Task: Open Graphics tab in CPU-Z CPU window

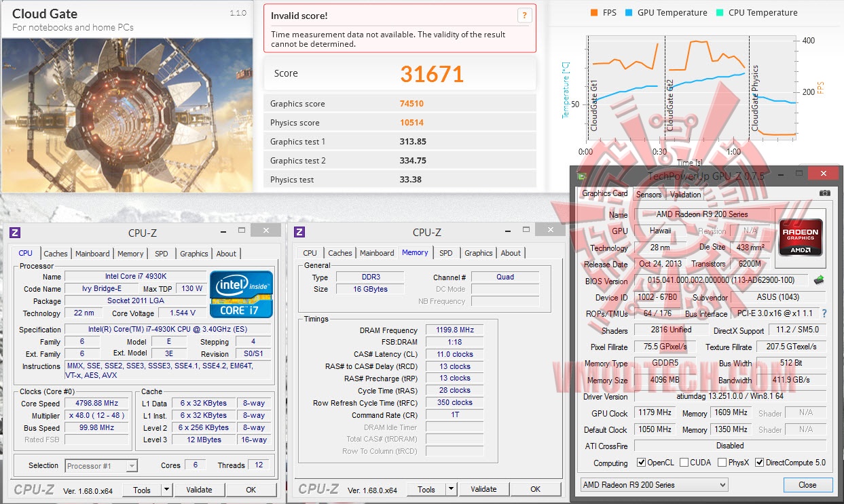Action: [x=194, y=254]
